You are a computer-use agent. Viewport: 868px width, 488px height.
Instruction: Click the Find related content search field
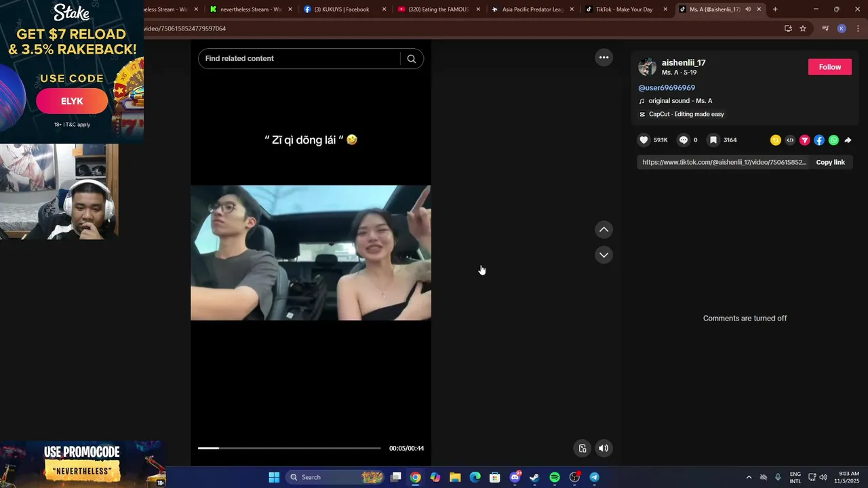[x=299, y=59]
